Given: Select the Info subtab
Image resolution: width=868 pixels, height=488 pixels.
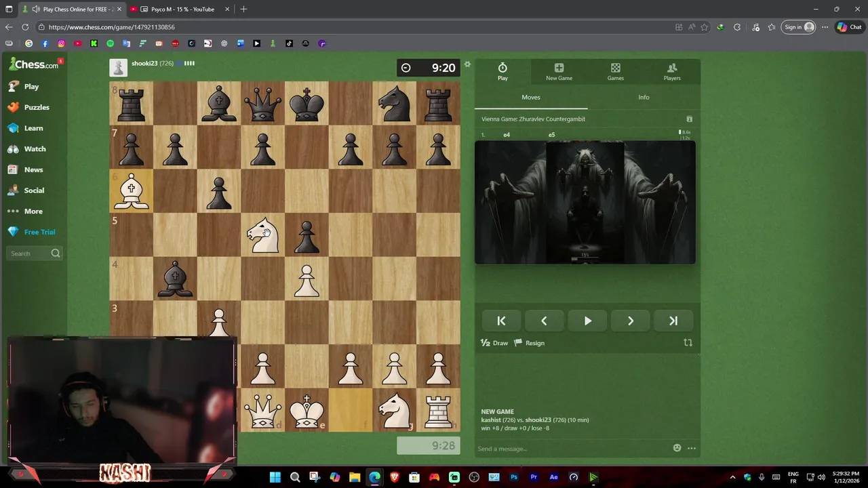Looking at the screenshot, I should [644, 98].
